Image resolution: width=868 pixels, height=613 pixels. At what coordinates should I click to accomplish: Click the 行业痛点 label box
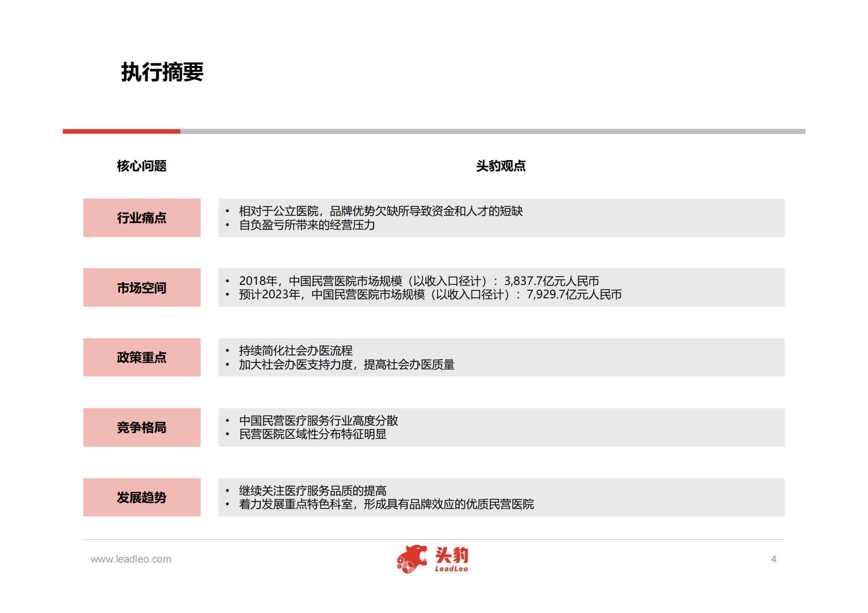[142, 218]
